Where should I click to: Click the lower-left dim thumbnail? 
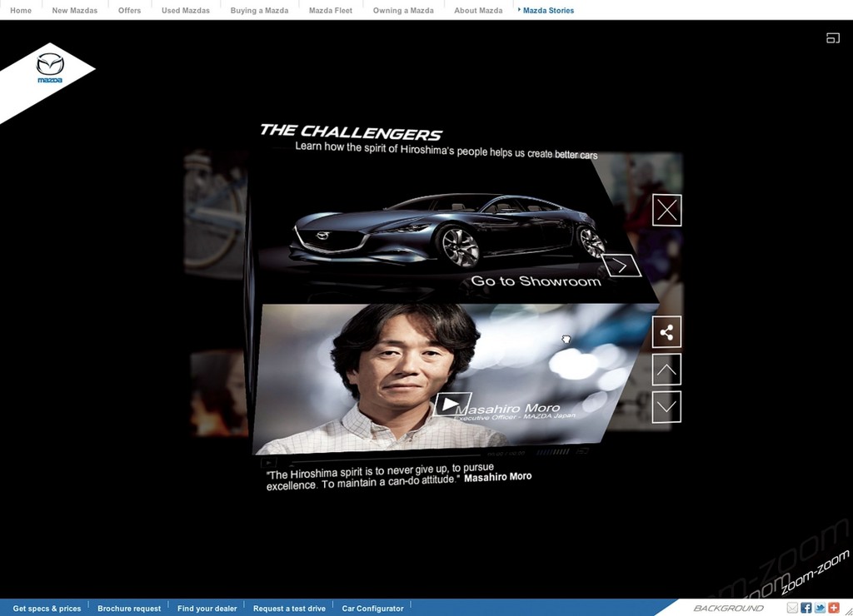(x=219, y=393)
